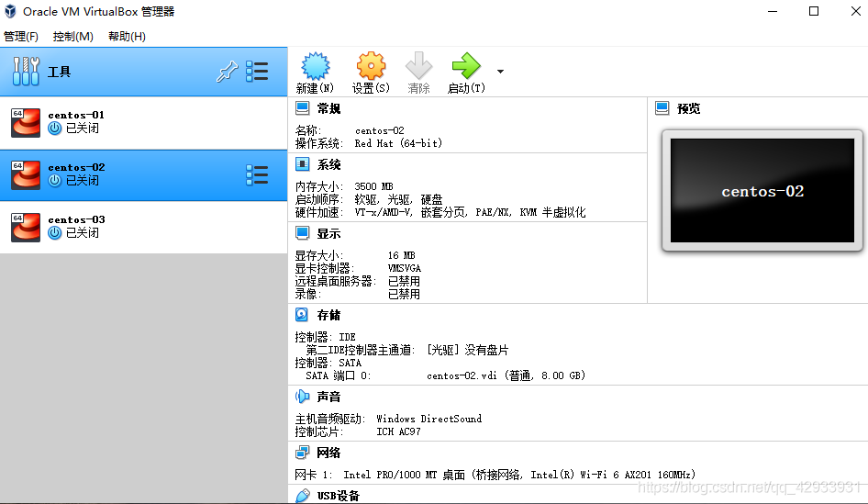Click the Tools wrench icon
868x504 pixels.
[26, 72]
